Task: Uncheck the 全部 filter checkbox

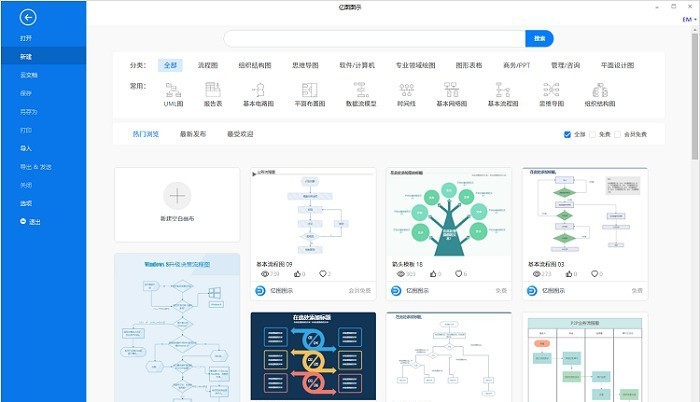Action: pos(567,134)
